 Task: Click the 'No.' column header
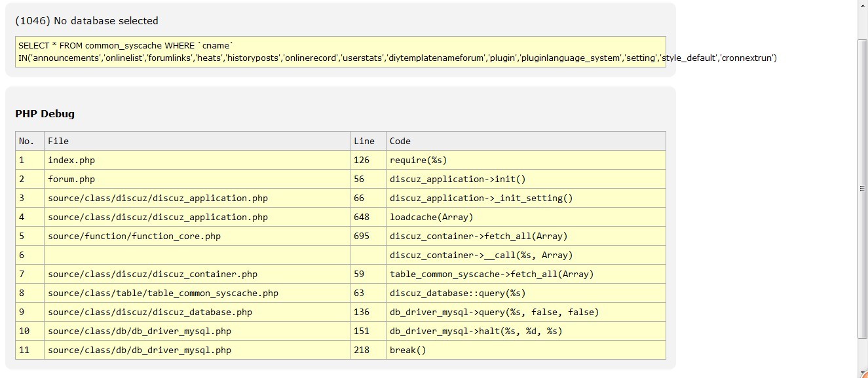(x=29, y=141)
